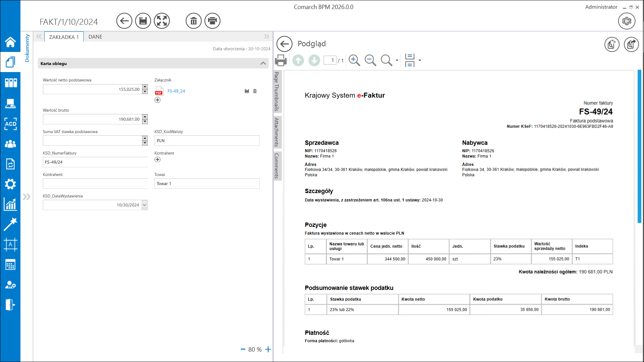Collapse the Karta obiegu section
The height and width of the screenshot is (362, 644).
click(x=263, y=63)
